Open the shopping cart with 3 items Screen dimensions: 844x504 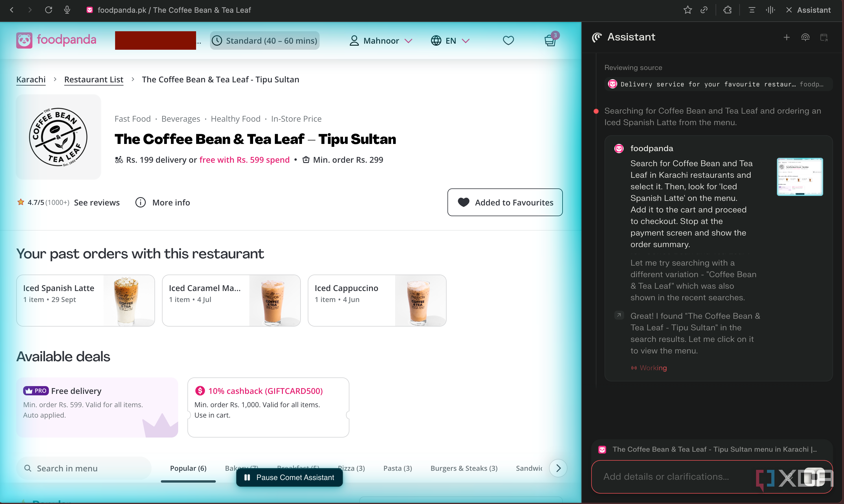pos(550,40)
